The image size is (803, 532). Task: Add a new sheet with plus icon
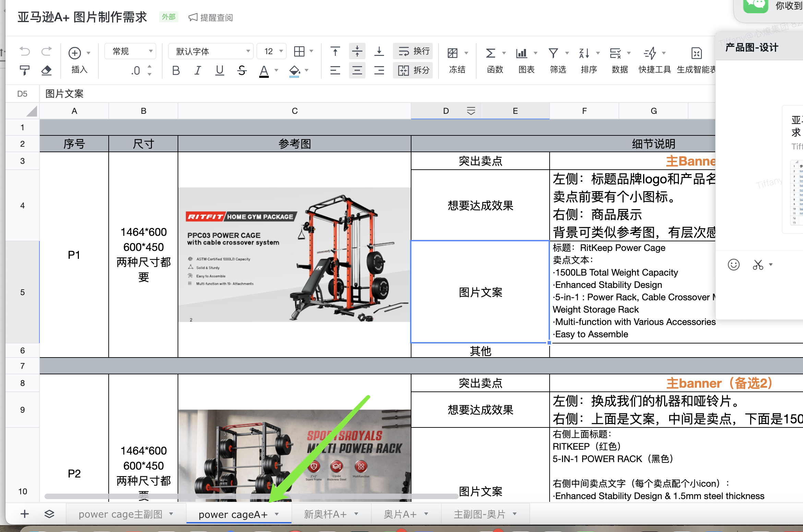25,514
